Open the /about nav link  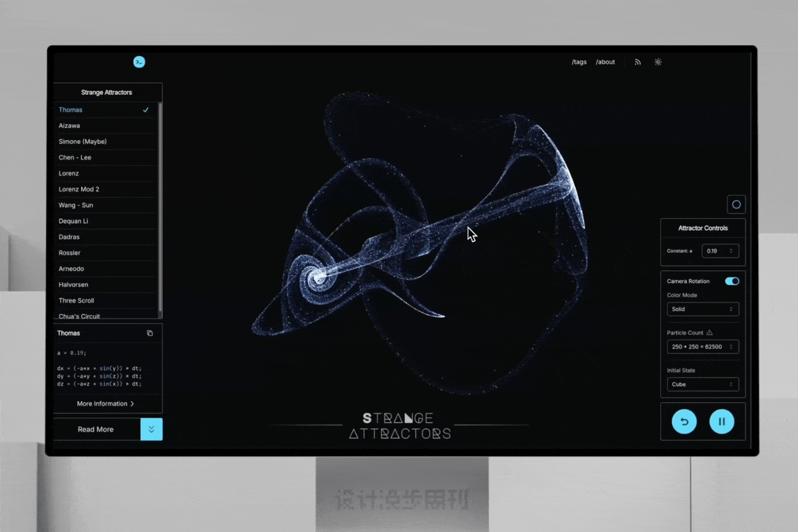point(605,62)
